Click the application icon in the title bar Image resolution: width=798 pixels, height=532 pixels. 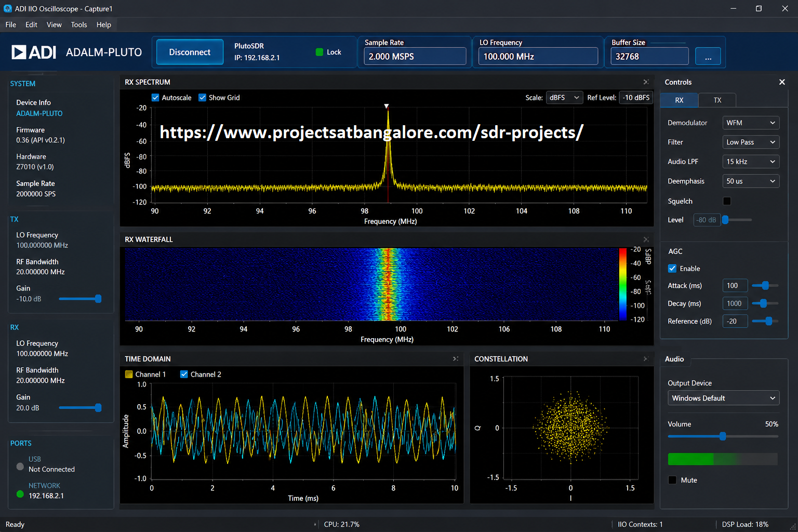[x=7, y=9]
